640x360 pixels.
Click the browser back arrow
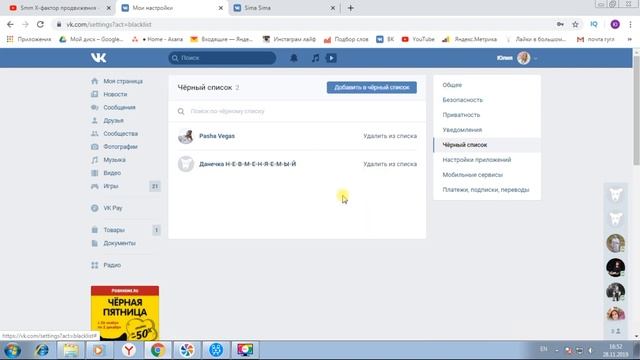pyautogui.click(x=10, y=24)
